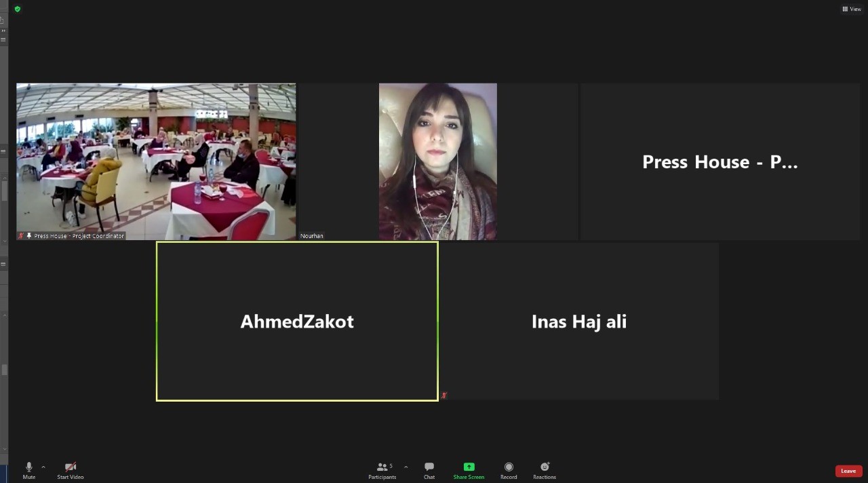The height and width of the screenshot is (483, 868).
Task: Open the View layout menu
Action: click(x=852, y=9)
